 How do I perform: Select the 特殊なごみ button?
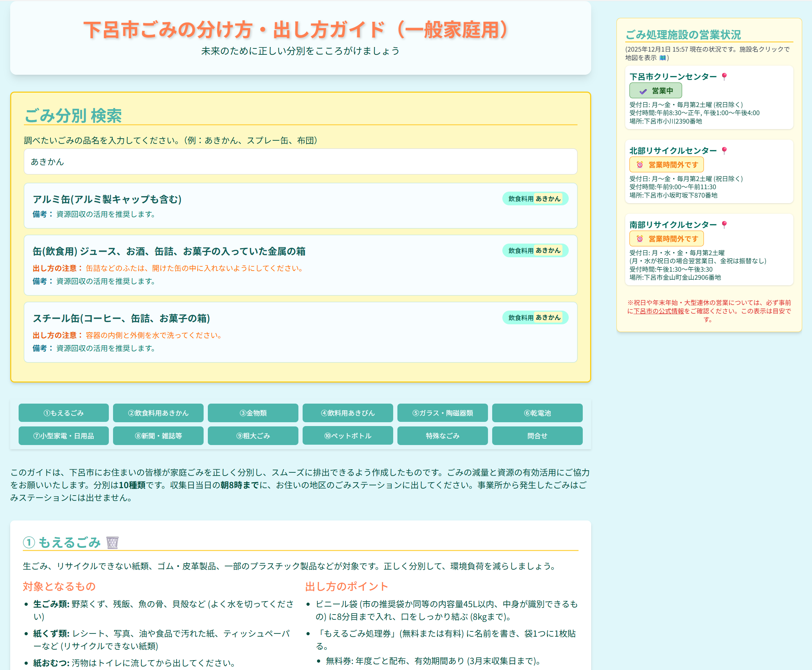click(x=442, y=436)
